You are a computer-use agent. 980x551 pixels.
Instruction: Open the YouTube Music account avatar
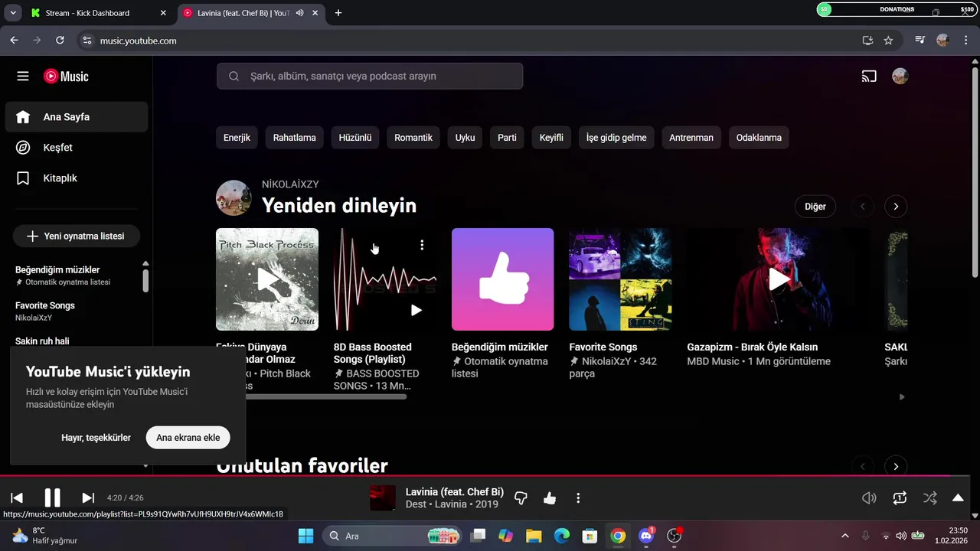pos(900,76)
